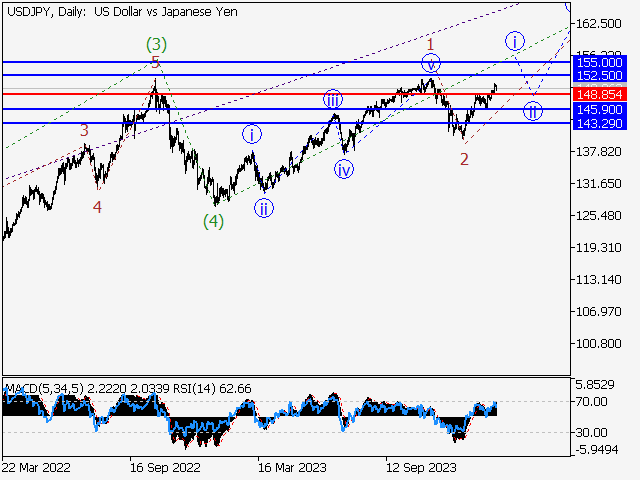
Task: Click the 131.650 price axis value
Action: 598,184
